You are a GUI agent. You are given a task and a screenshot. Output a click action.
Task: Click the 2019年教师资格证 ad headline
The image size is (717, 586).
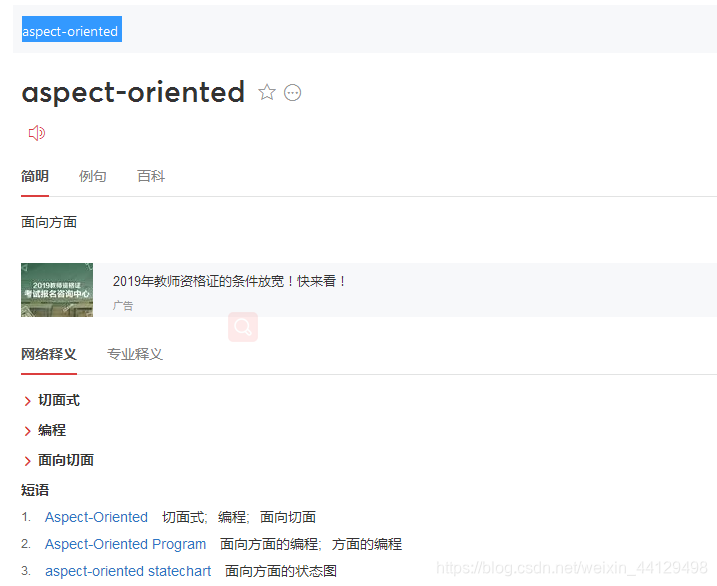(x=230, y=281)
